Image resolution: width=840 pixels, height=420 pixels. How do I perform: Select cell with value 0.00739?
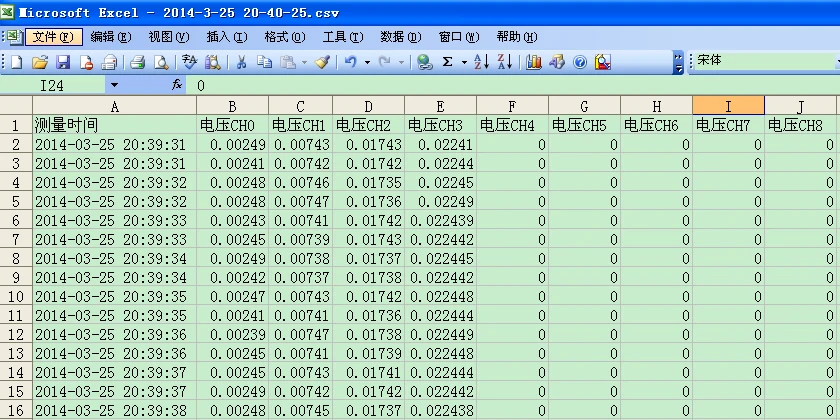(301, 239)
